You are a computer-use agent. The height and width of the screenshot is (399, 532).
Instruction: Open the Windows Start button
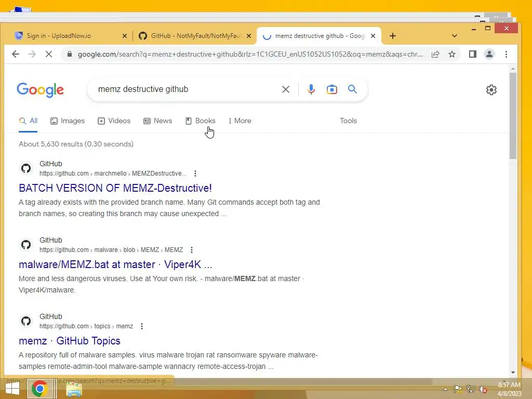tap(12, 389)
